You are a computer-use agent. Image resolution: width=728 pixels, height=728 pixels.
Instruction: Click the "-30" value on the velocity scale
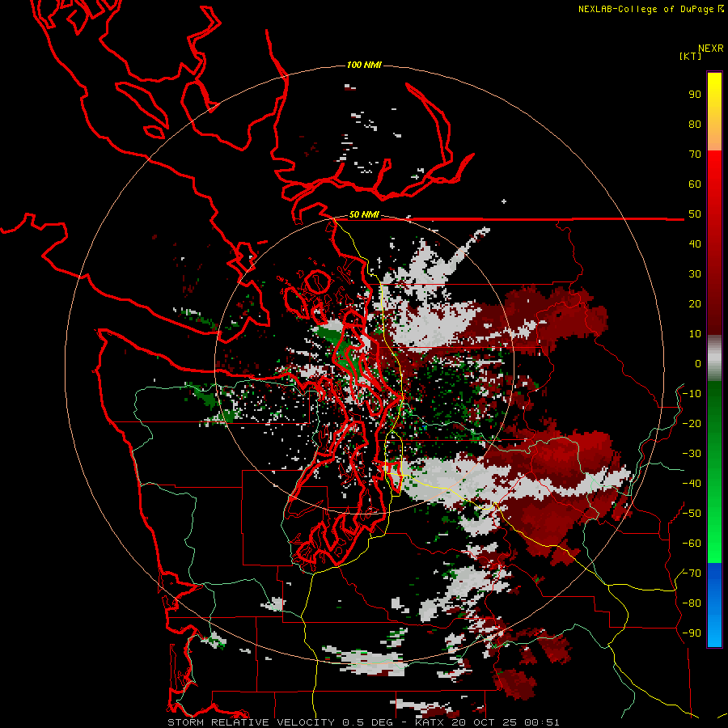(x=692, y=454)
